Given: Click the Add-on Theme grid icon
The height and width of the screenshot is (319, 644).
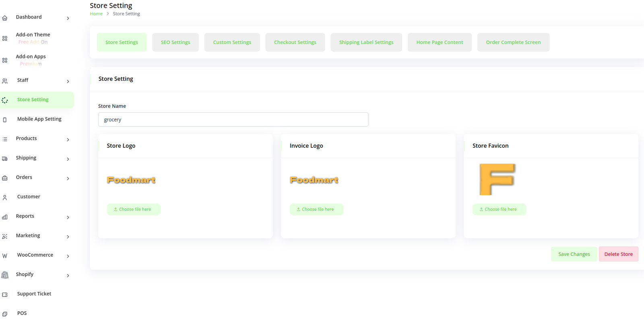Looking at the screenshot, I should point(5,39).
